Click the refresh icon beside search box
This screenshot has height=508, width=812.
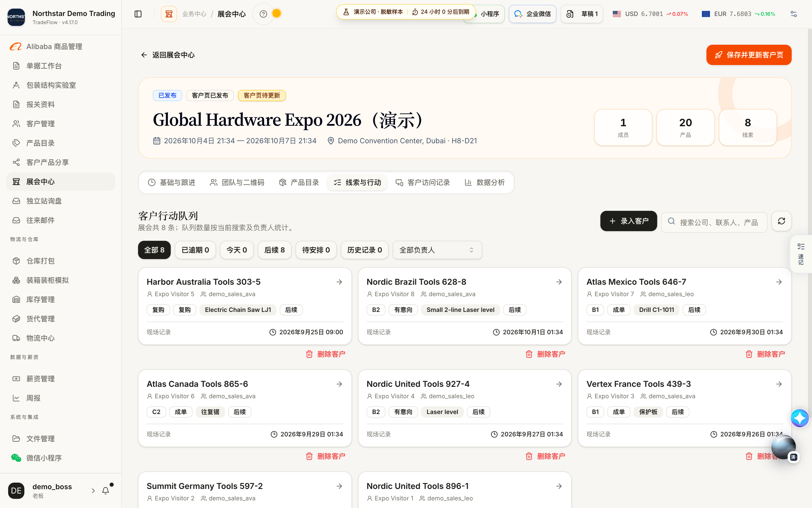(x=782, y=221)
